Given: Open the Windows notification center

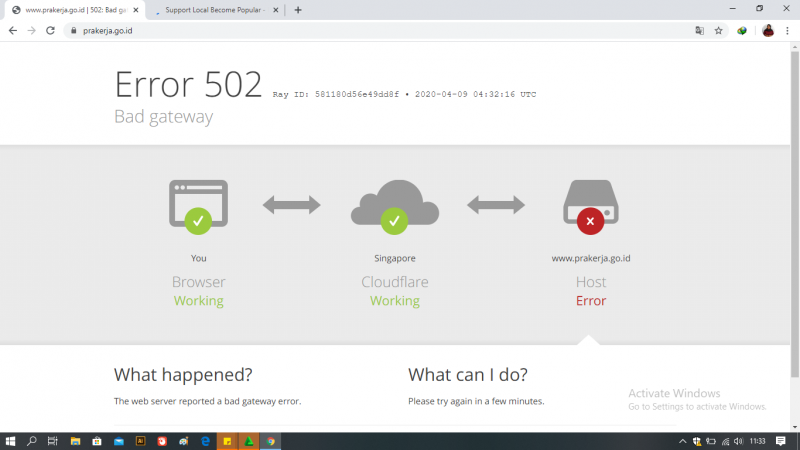Looking at the screenshot, I should (x=781, y=441).
